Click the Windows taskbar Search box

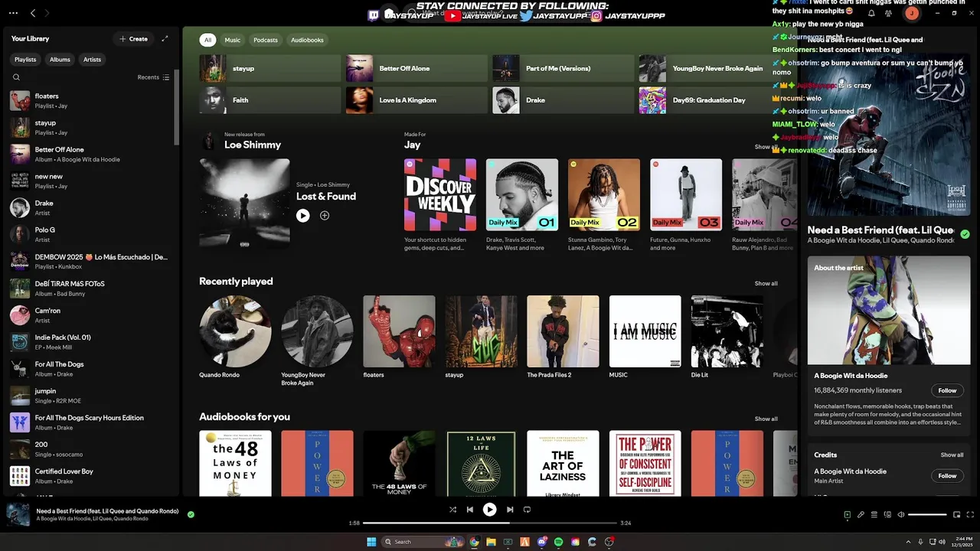coord(422,542)
